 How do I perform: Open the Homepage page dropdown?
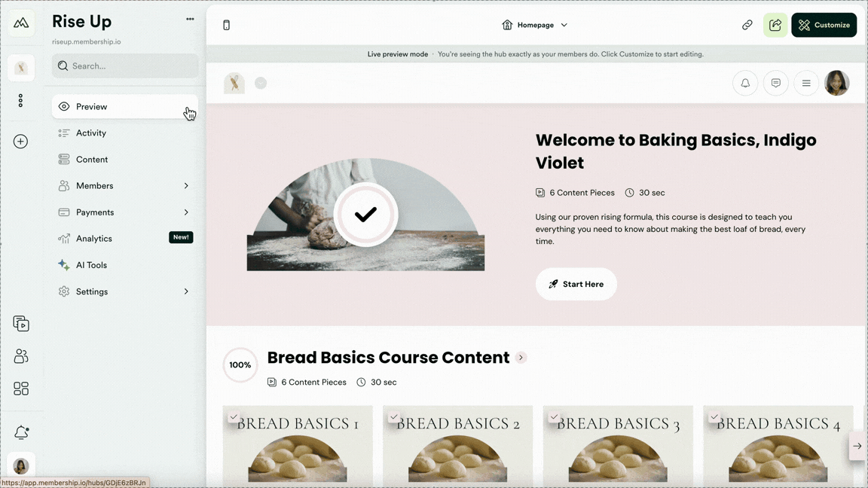(535, 25)
